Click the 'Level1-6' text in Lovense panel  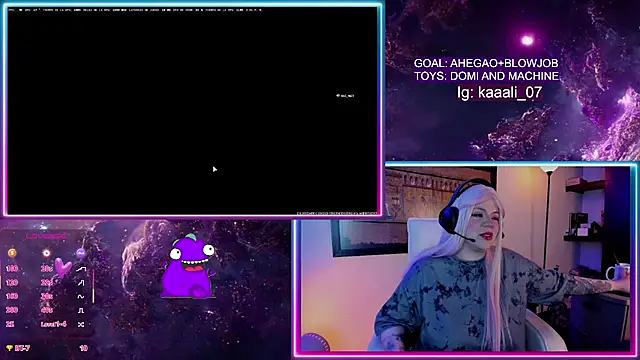pyautogui.click(x=53, y=324)
